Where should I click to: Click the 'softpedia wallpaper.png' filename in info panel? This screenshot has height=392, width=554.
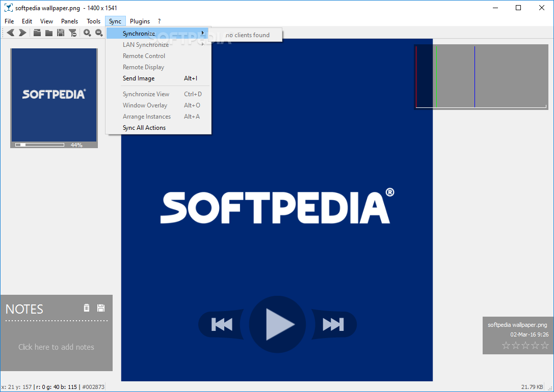517,325
